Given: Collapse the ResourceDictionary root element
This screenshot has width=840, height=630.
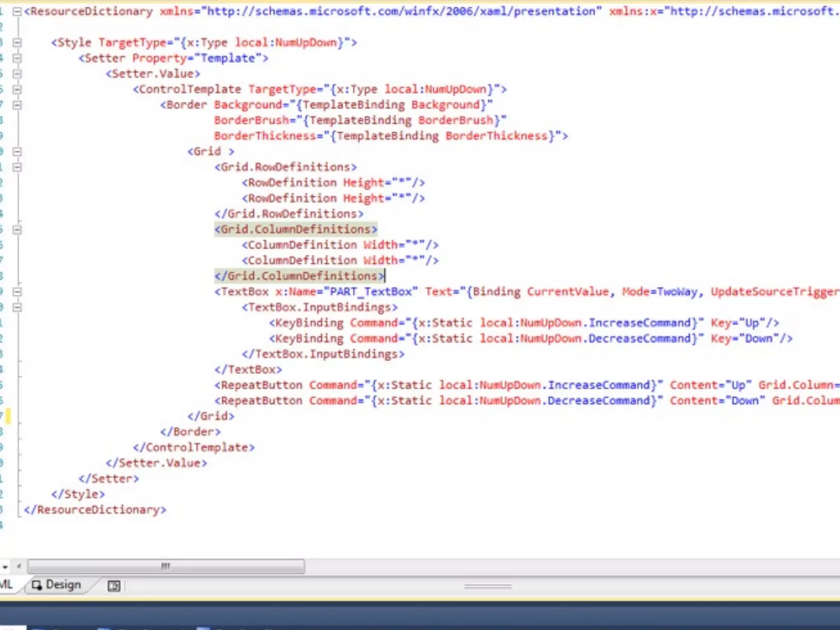Looking at the screenshot, I should coord(17,11).
